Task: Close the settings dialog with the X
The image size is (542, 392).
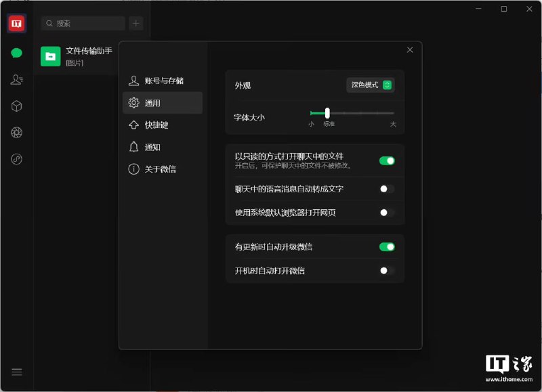Action: click(409, 49)
